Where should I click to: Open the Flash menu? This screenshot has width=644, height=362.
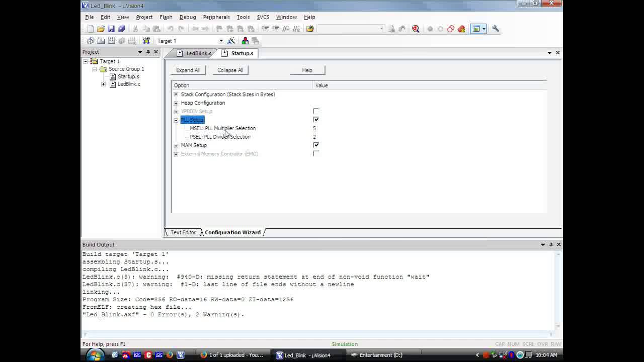[x=166, y=17]
